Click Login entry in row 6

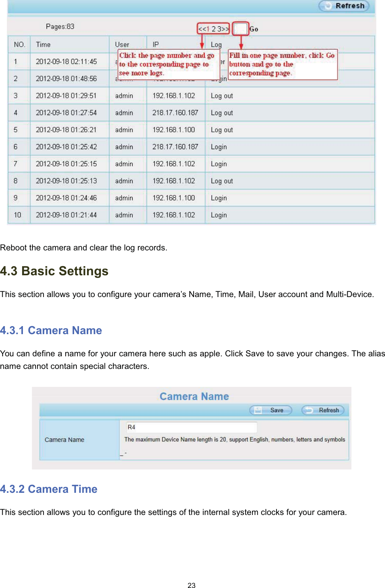219,147
